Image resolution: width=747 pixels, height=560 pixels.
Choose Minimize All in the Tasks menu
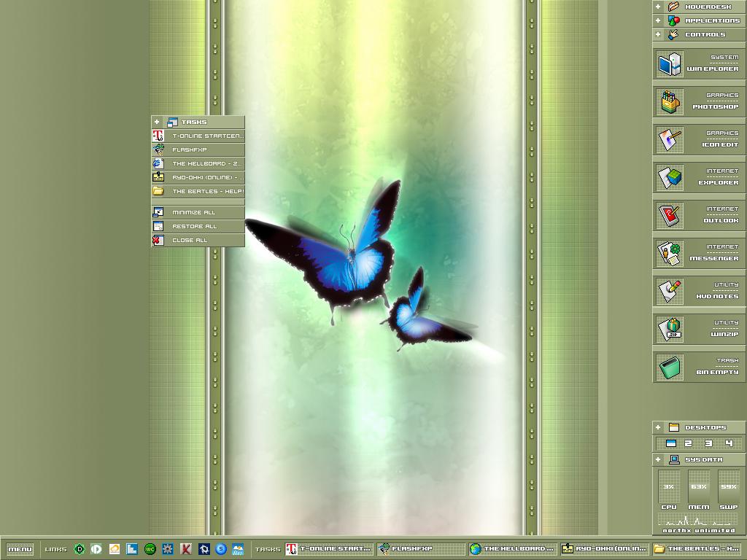(x=198, y=212)
